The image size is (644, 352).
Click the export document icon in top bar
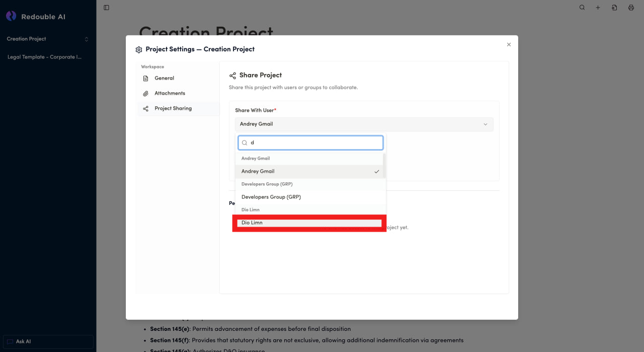coord(614,8)
